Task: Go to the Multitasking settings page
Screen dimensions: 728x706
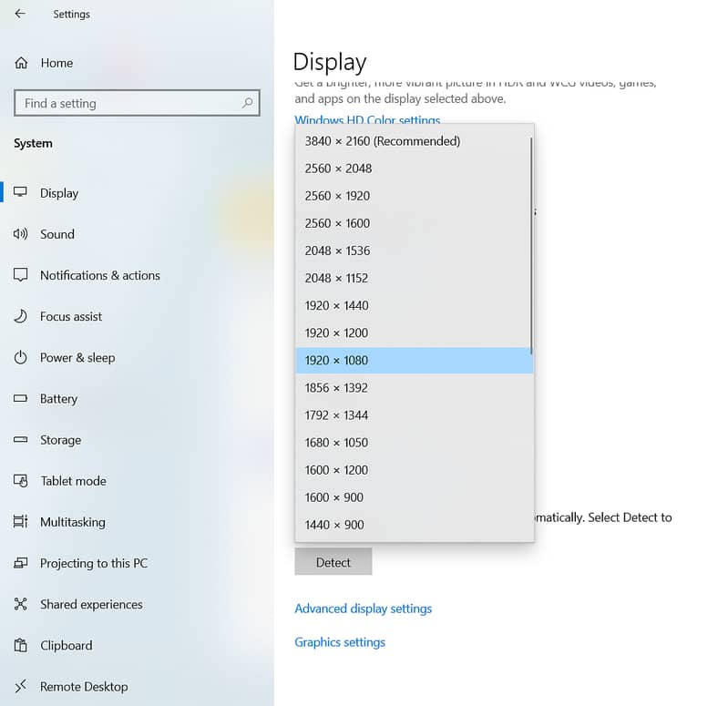Action: [x=73, y=522]
